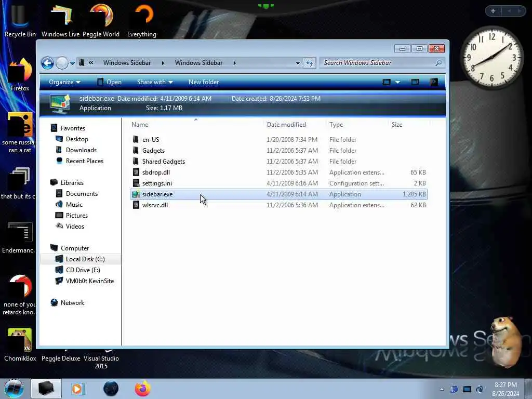Select the settings.ini file icon

(x=136, y=183)
